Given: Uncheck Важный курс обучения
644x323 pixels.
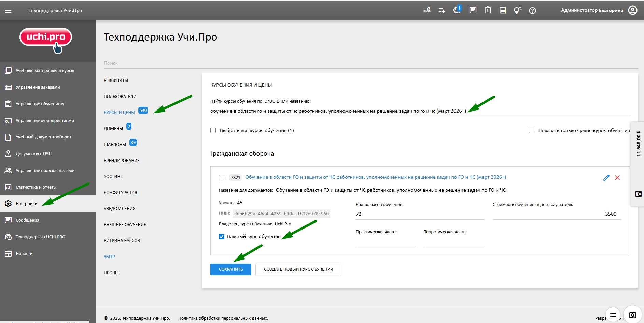Looking at the screenshot, I should pyautogui.click(x=222, y=237).
